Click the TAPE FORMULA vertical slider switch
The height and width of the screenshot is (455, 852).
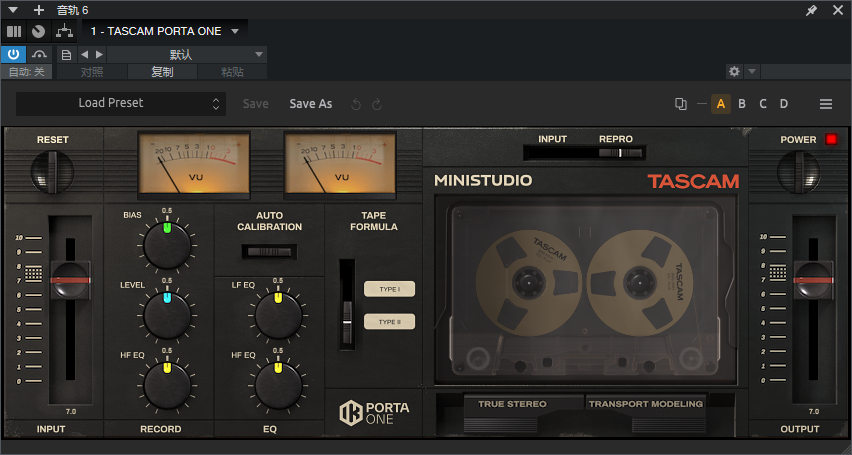pos(347,304)
